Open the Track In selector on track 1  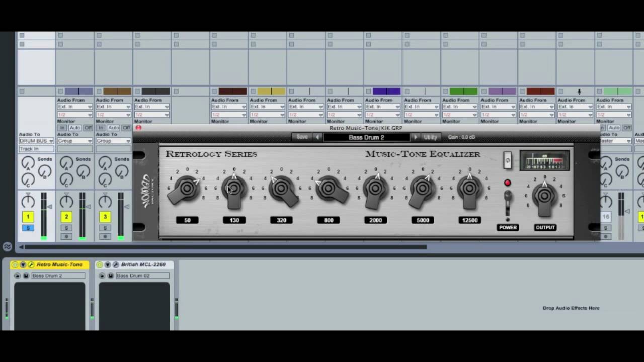point(36,149)
